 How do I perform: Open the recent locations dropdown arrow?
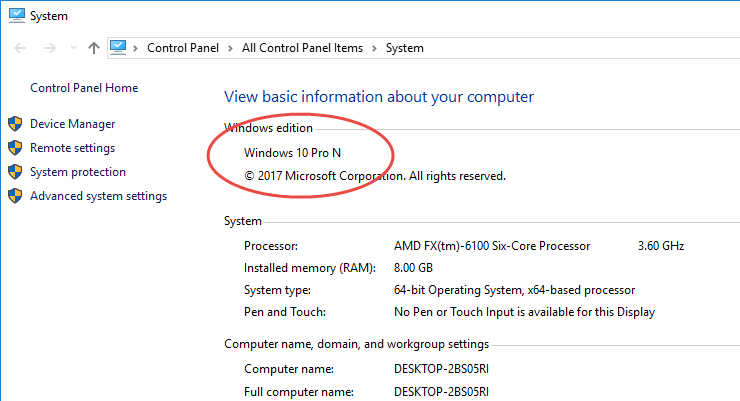click(x=73, y=48)
